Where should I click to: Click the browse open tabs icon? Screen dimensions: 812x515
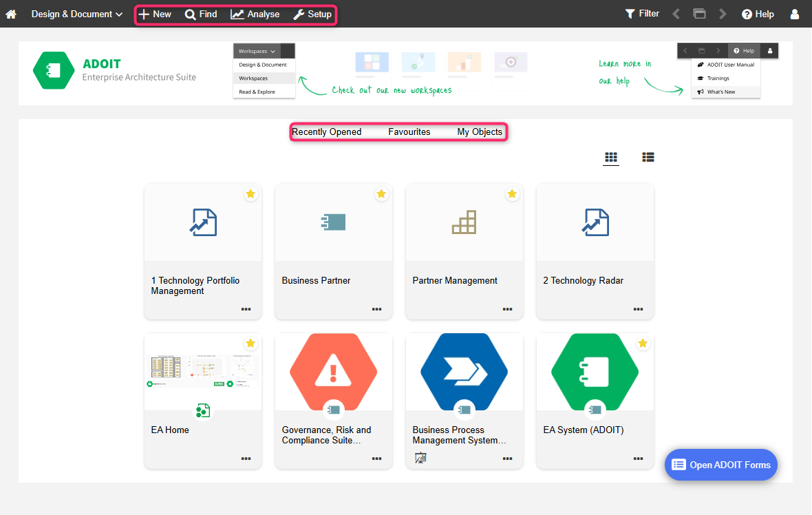pos(699,13)
